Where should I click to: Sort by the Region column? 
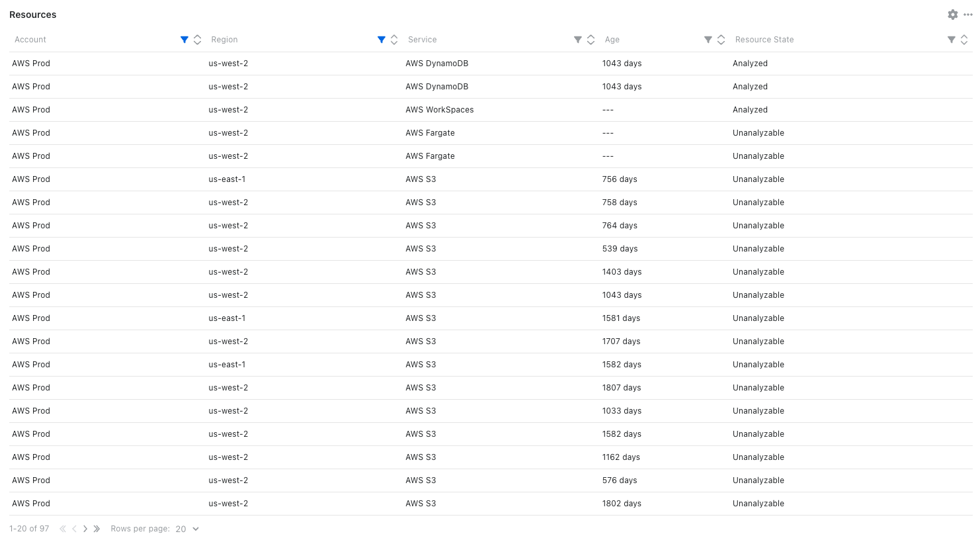point(394,40)
